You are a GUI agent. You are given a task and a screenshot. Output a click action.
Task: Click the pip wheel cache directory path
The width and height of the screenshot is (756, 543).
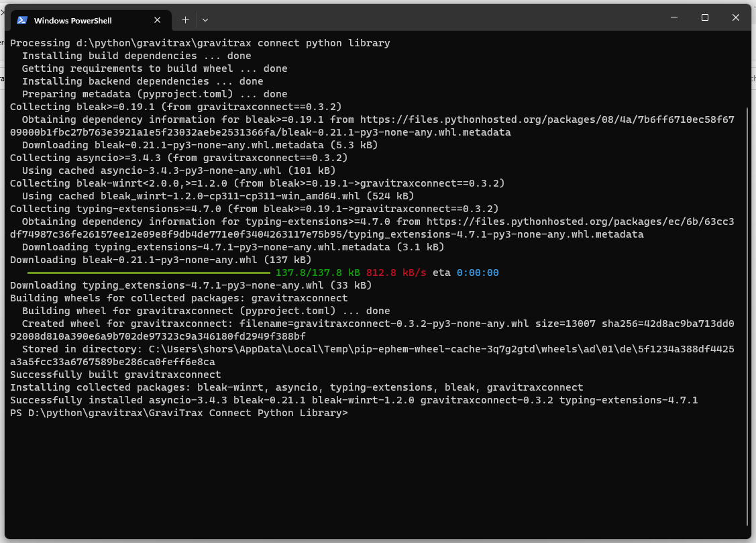[470, 348]
